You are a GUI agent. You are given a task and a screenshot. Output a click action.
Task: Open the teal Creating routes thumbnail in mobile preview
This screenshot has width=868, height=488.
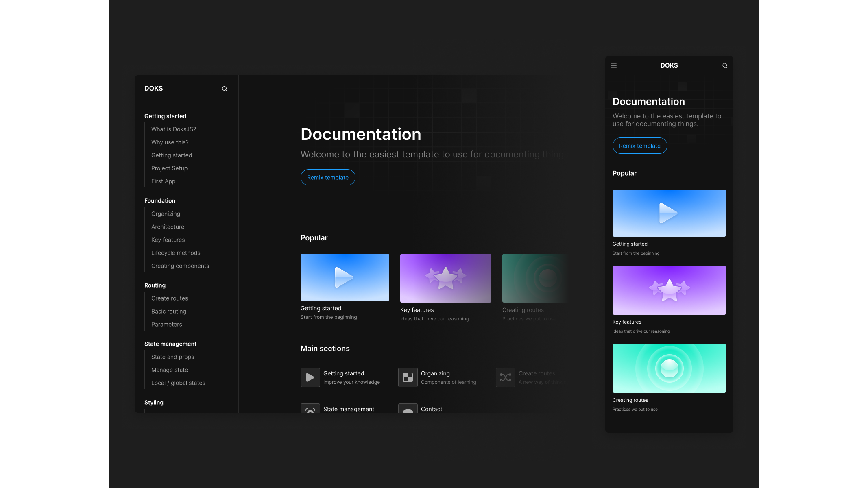coord(669,368)
